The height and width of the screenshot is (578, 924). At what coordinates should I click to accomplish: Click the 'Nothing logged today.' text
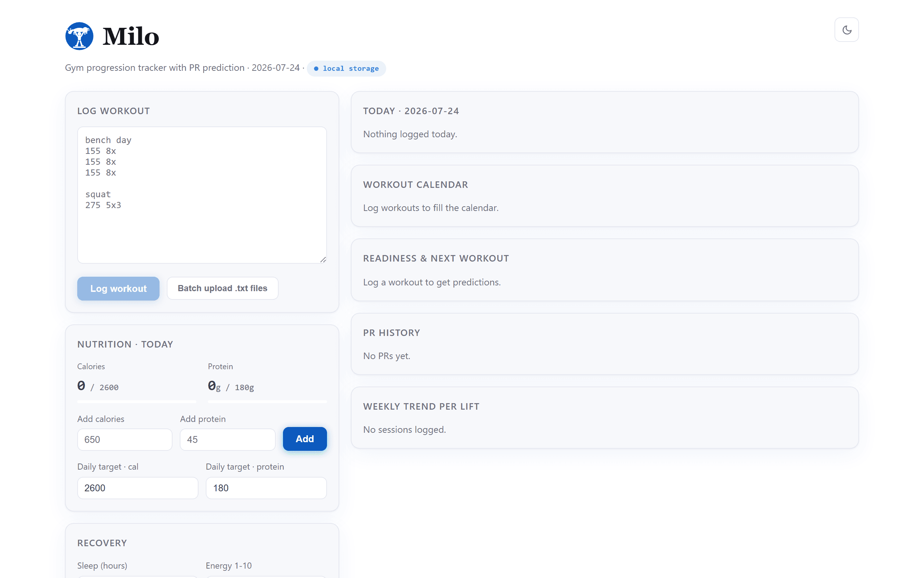coord(410,134)
